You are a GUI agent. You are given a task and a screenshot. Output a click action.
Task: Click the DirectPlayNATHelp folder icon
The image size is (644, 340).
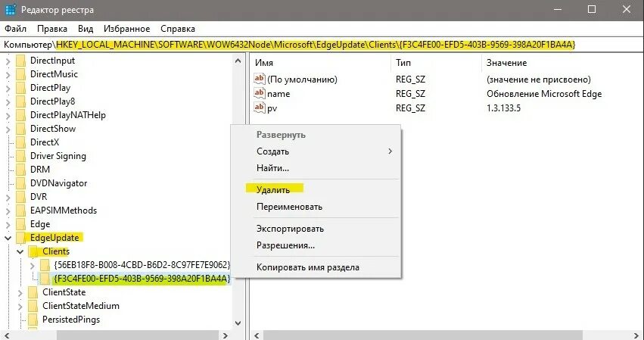[x=20, y=115]
